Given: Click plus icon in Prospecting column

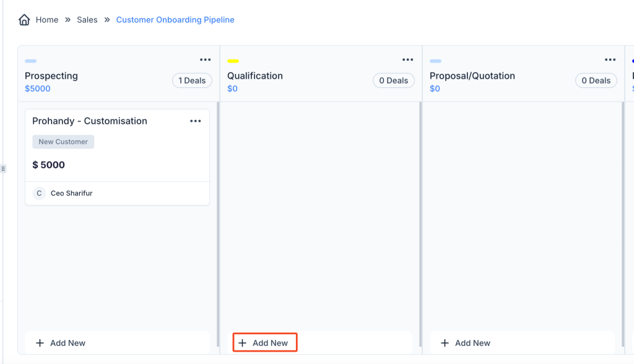Looking at the screenshot, I should 40,343.
